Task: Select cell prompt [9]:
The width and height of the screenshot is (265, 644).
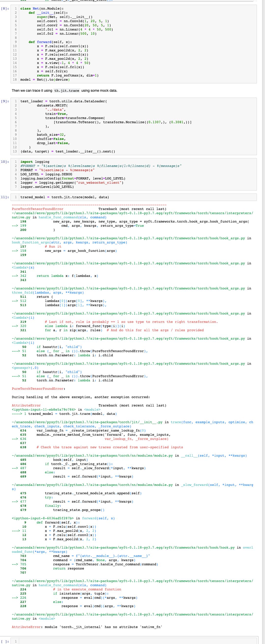Action: point(5,101)
